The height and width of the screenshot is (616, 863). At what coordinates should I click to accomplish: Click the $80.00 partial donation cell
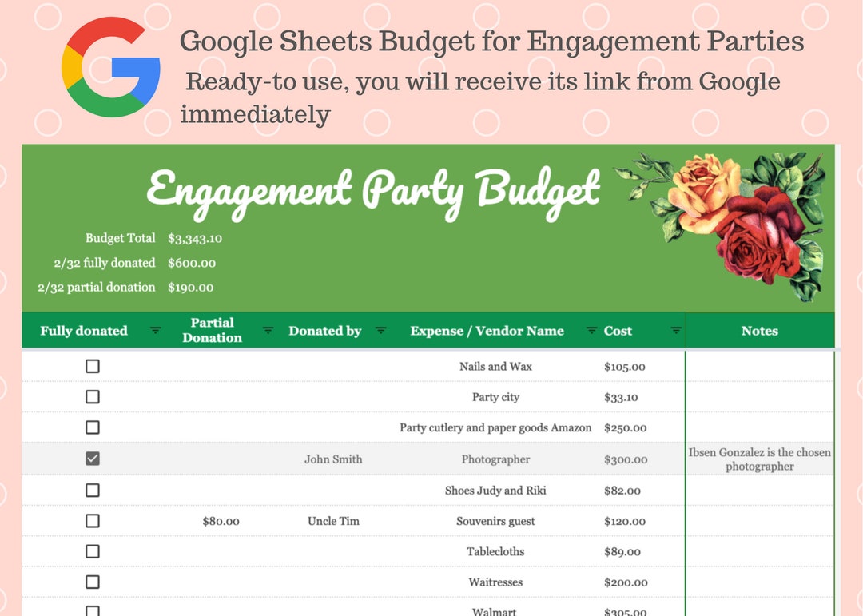click(x=221, y=520)
